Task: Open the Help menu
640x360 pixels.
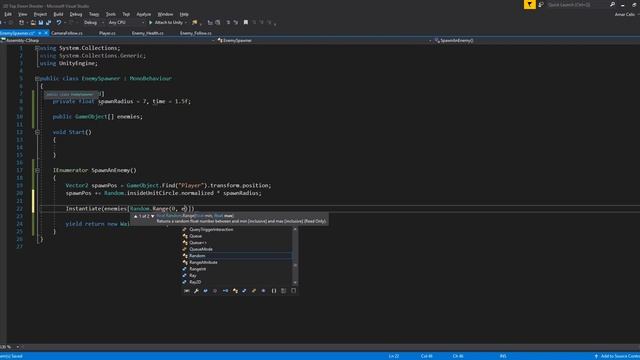Action: [184, 14]
